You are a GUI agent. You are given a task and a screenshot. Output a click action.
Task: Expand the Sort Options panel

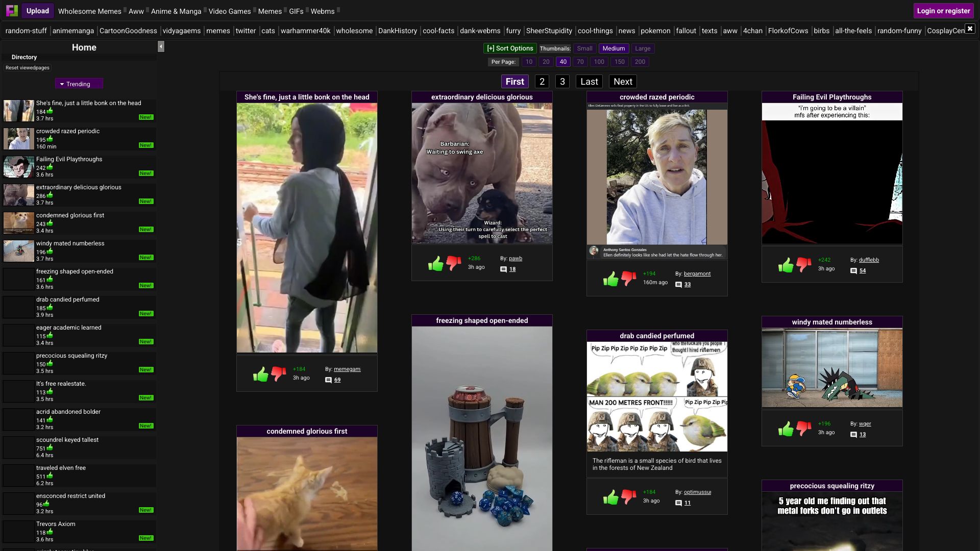coord(509,48)
